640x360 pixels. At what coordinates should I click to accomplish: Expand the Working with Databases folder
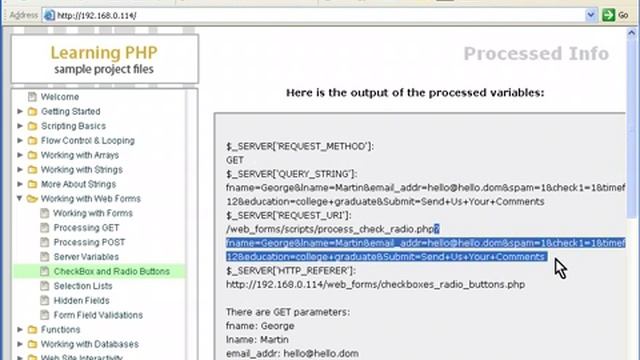(20, 344)
